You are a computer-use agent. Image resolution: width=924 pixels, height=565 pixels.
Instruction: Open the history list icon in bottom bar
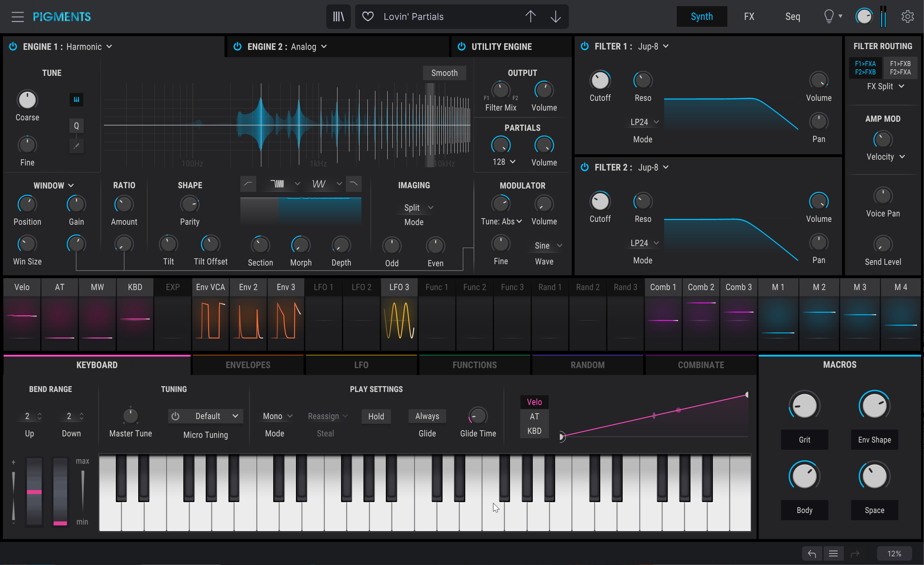point(833,553)
